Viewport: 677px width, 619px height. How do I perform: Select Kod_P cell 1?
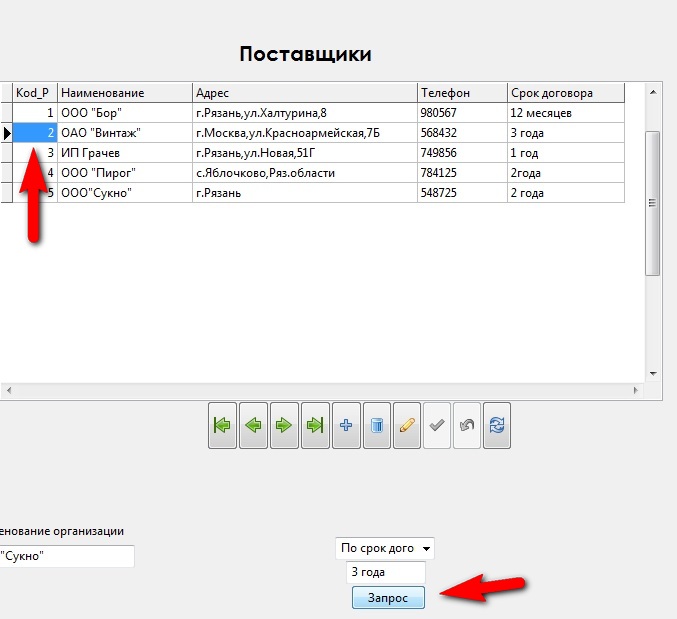click(35, 113)
